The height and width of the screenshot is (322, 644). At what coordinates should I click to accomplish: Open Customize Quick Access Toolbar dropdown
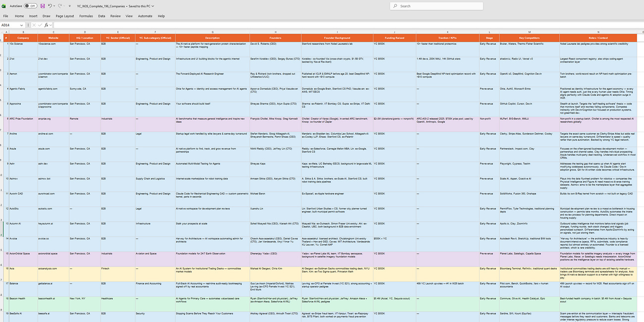(70, 6)
